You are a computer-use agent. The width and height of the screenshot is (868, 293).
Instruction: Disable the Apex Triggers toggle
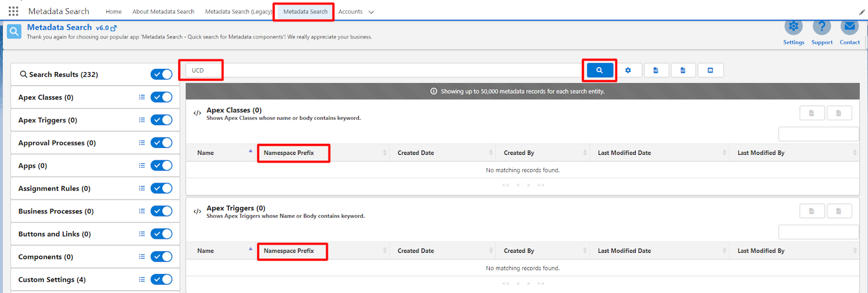[x=161, y=120]
